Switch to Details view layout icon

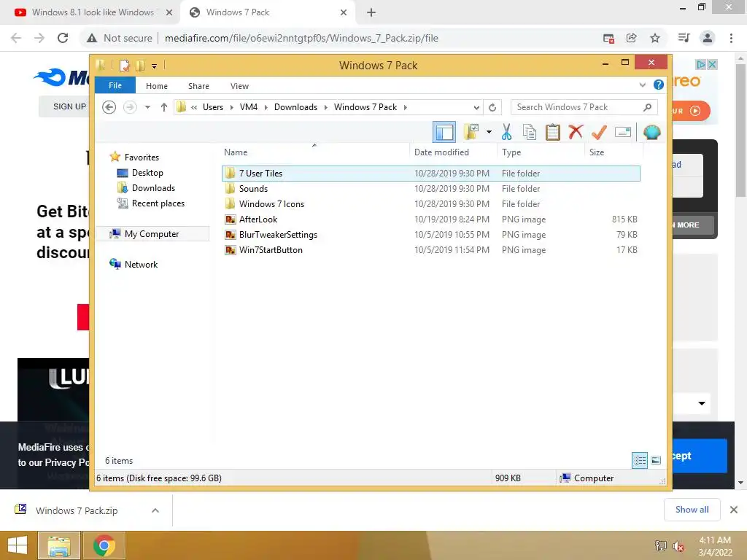[640, 460]
